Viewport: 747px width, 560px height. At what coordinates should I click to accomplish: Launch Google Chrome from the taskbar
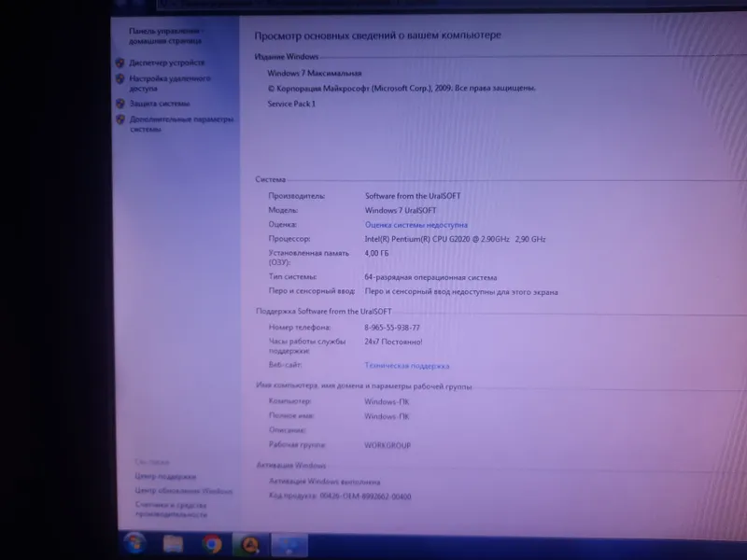(x=212, y=544)
